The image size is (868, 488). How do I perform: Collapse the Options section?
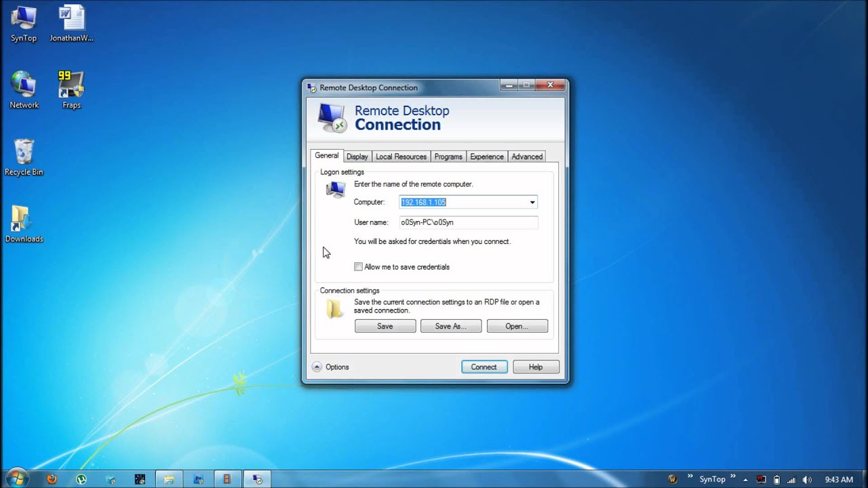pyautogui.click(x=317, y=367)
